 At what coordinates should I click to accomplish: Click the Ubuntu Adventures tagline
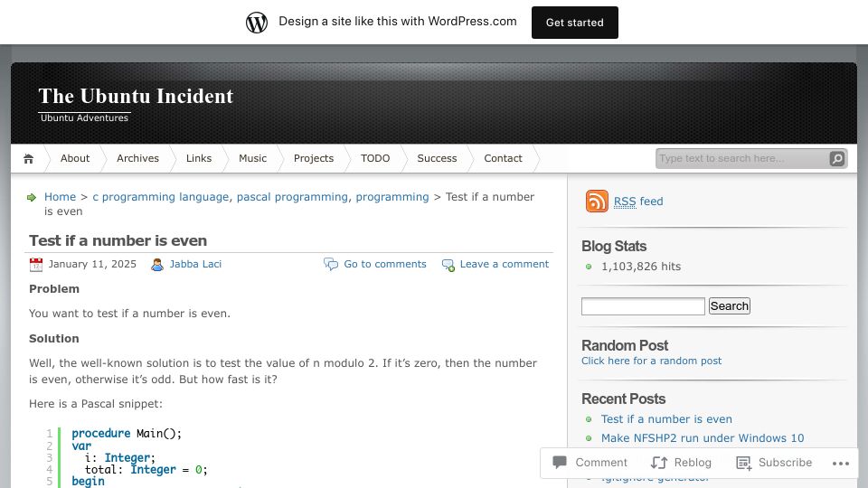(84, 117)
